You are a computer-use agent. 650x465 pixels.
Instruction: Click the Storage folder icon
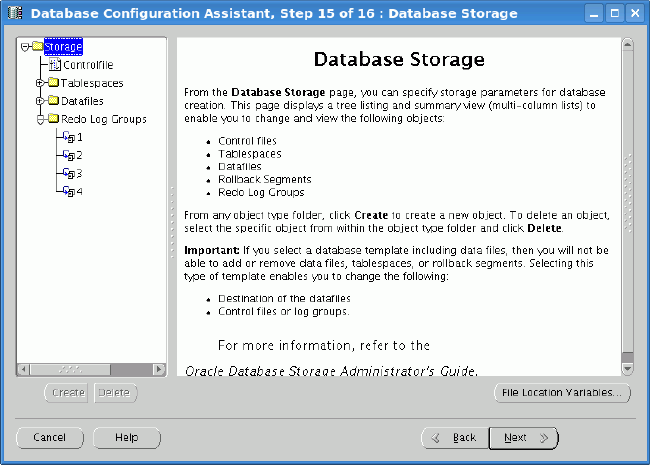click(x=38, y=47)
